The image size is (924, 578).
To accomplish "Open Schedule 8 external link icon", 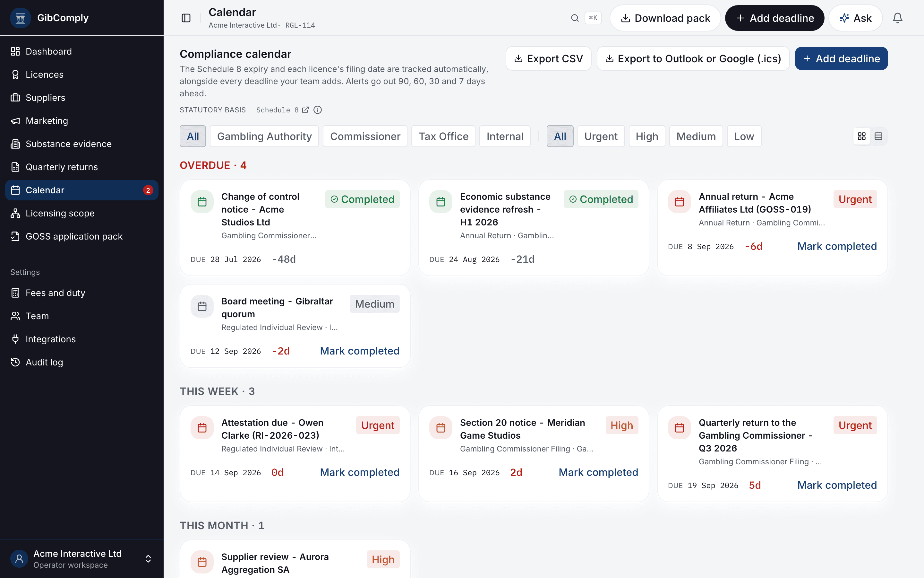I will coord(305,110).
